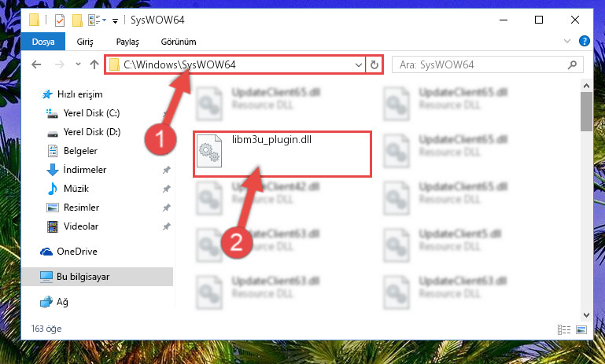Open the Dosya tab
The height and width of the screenshot is (364, 605).
[43, 42]
